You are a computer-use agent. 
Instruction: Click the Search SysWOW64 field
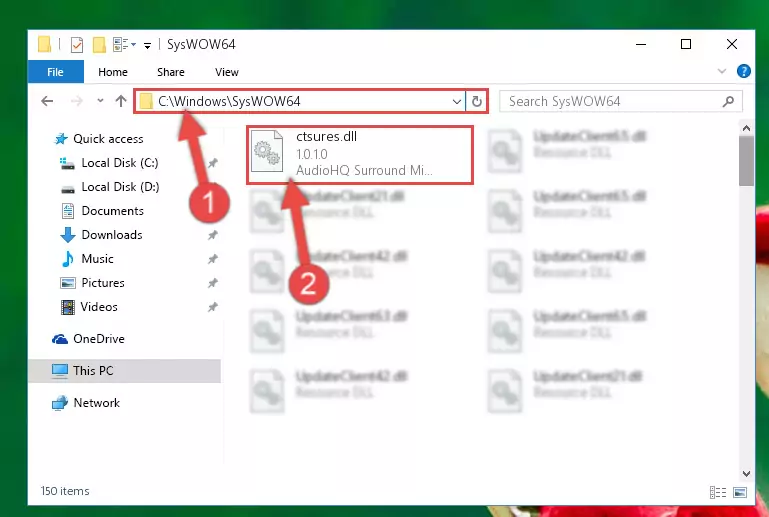pyautogui.click(x=621, y=102)
